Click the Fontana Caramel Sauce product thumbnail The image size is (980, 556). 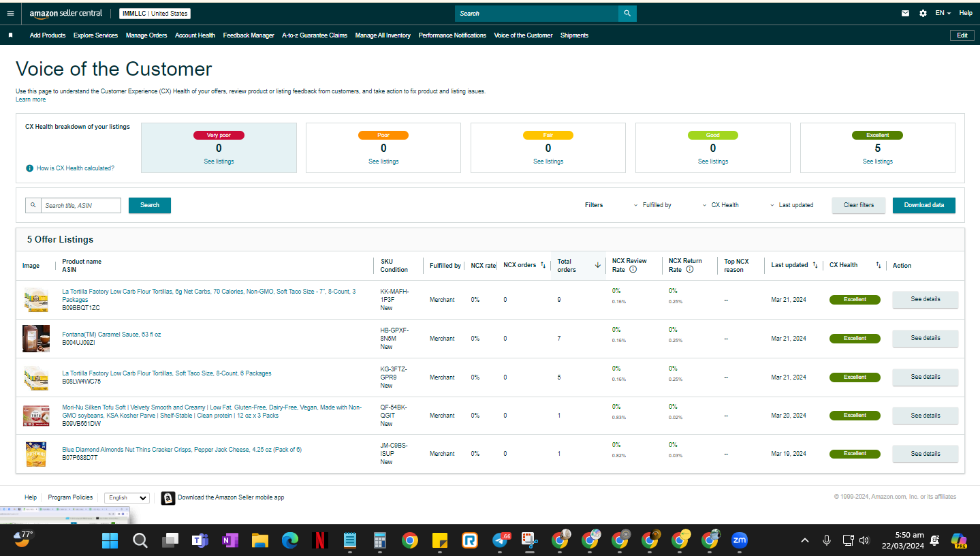[36, 339]
